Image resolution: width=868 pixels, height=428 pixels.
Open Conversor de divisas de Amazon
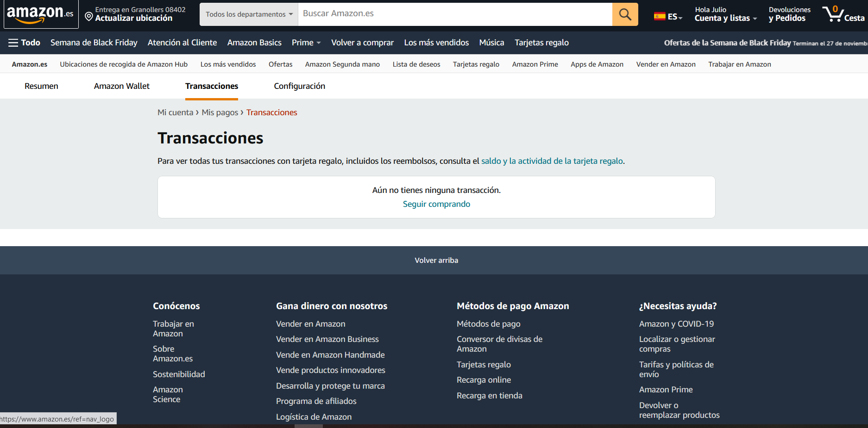point(499,344)
